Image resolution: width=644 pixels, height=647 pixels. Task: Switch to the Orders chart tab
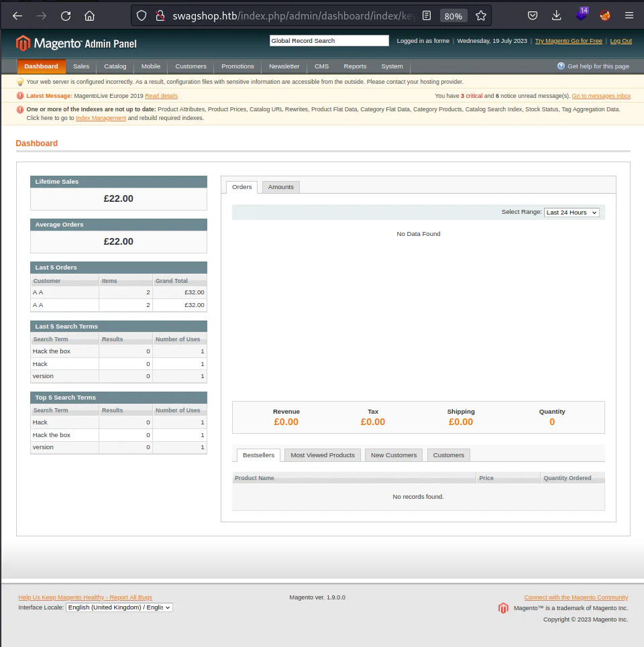coord(242,187)
